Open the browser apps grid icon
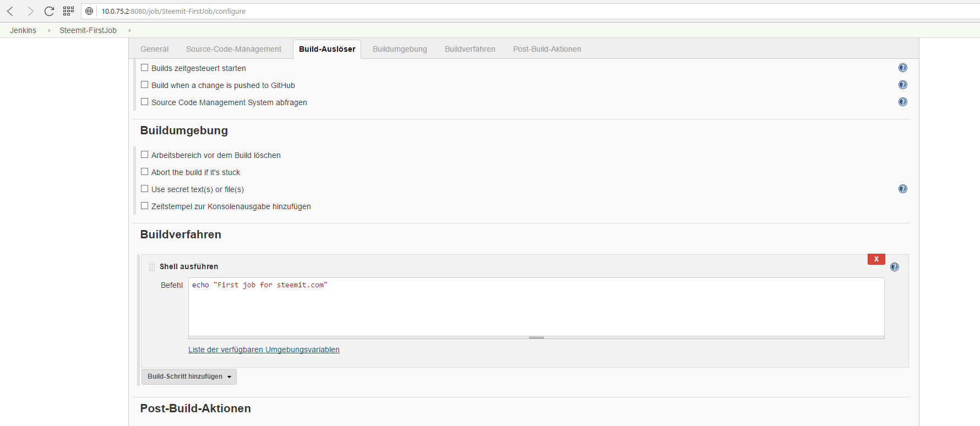980x426 pixels. [x=68, y=11]
